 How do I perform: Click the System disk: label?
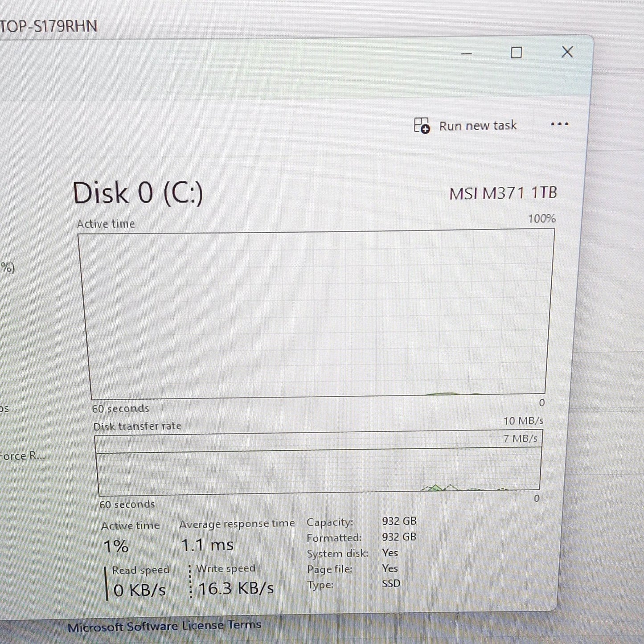(x=337, y=554)
